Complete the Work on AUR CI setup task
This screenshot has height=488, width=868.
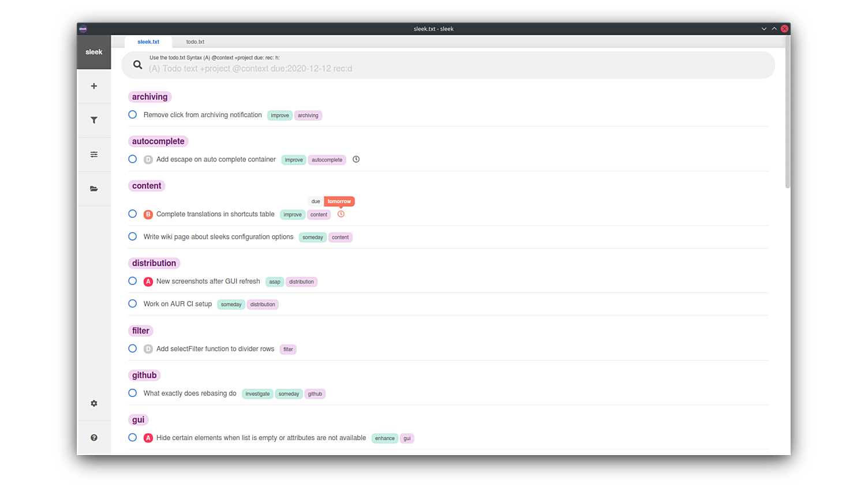click(133, 303)
